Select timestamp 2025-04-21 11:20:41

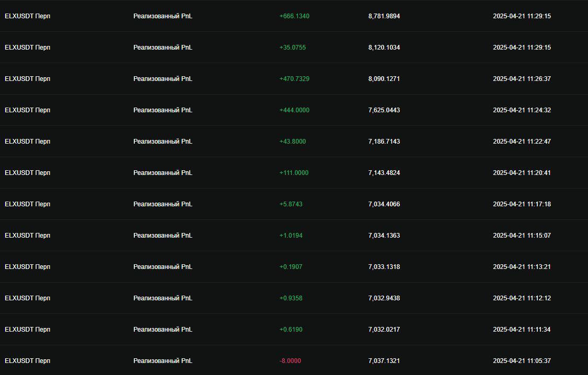522,173
